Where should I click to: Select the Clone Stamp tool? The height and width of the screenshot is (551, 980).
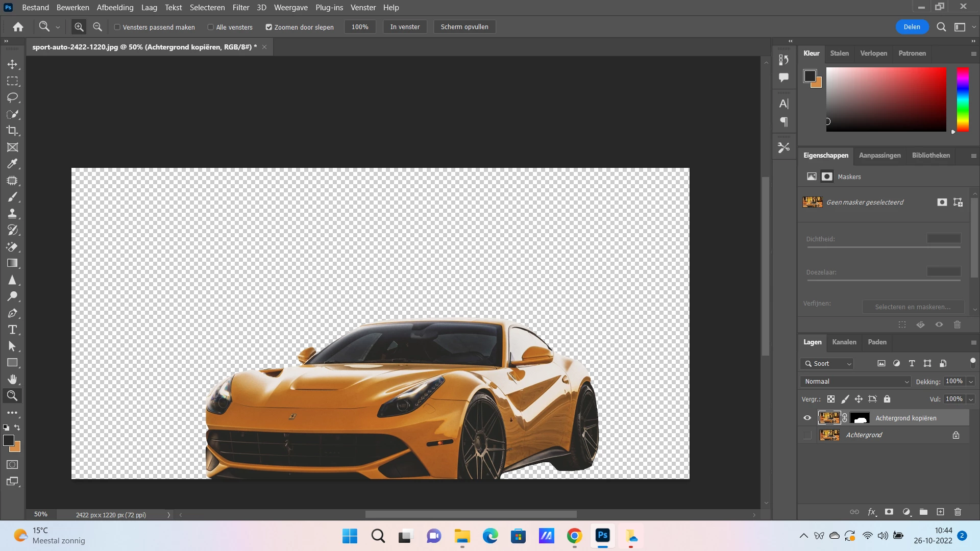12,213
